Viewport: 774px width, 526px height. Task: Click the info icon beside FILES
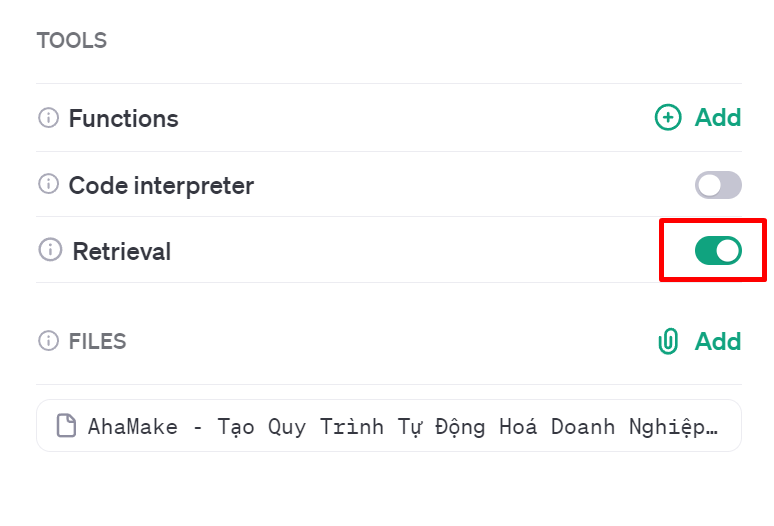(x=48, y=341)
